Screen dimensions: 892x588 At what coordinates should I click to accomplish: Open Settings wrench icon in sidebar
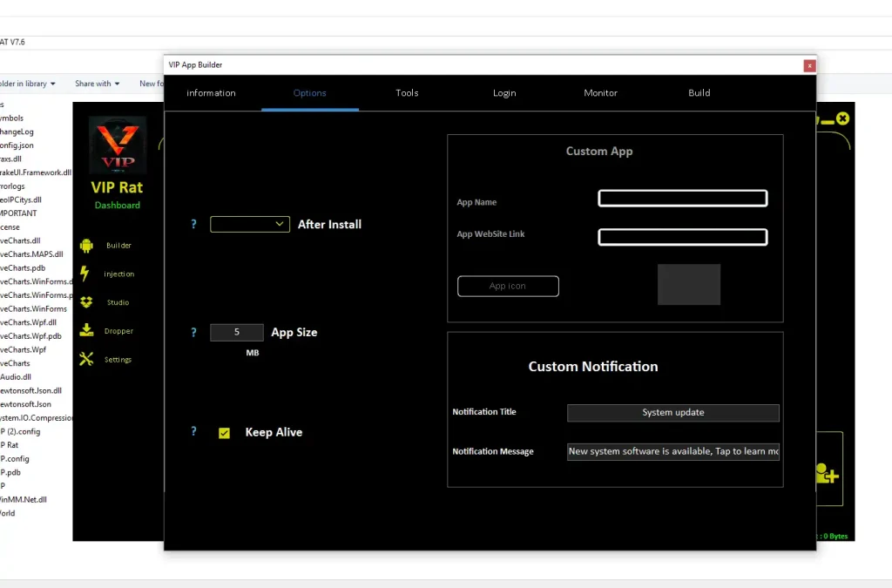pos(86,359)
